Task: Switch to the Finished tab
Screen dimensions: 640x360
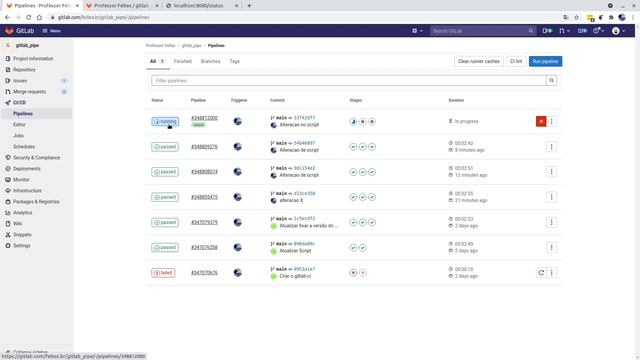Action: (182, 61)
